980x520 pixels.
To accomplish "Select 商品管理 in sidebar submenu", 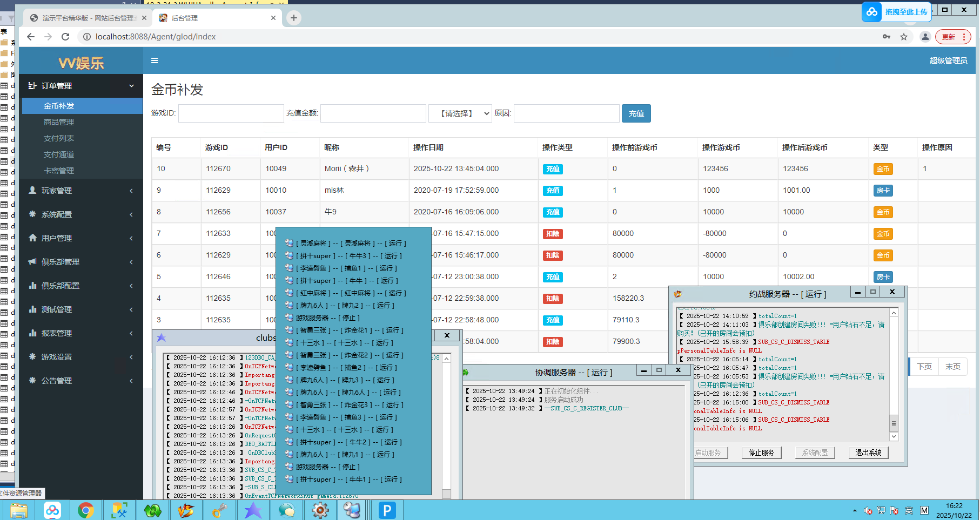I will (59, 122).
